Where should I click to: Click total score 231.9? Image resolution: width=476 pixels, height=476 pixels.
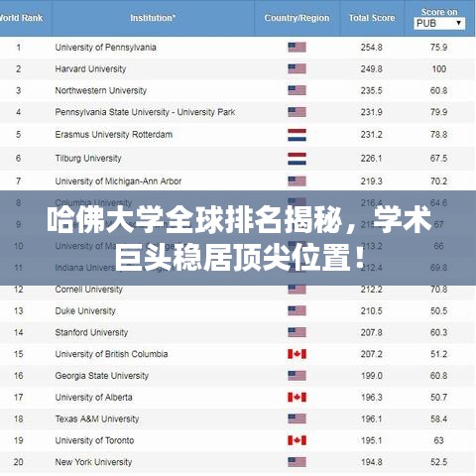372,112
